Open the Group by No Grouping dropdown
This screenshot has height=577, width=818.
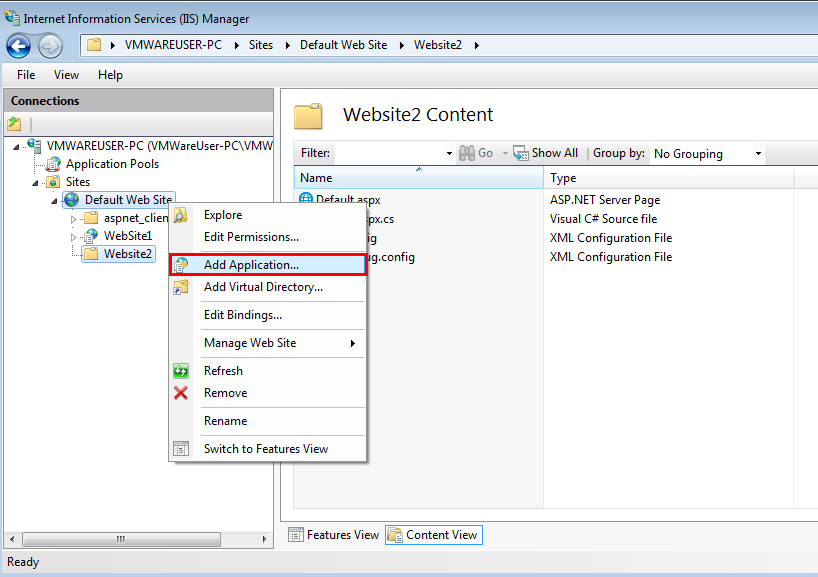coord(758,153)
